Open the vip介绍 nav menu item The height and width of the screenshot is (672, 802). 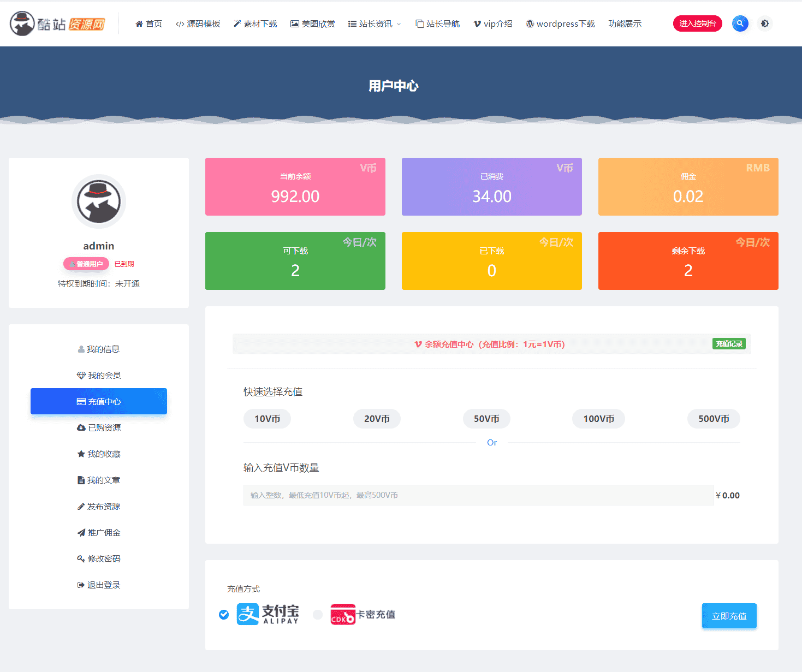[493, 23]
